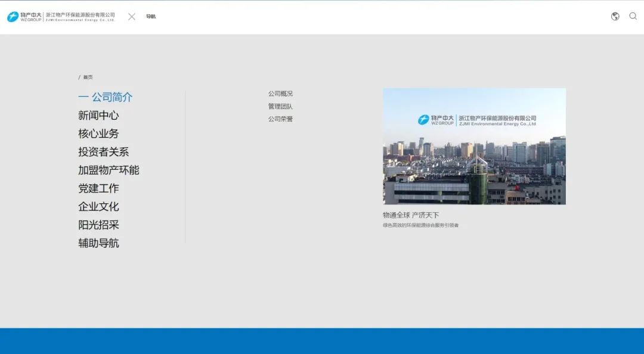The height and width of the screenshot is (354, 644).
Task: Open 投资者关系 in the navigation list
Action: pyautogui.click(x=103, y=152)
